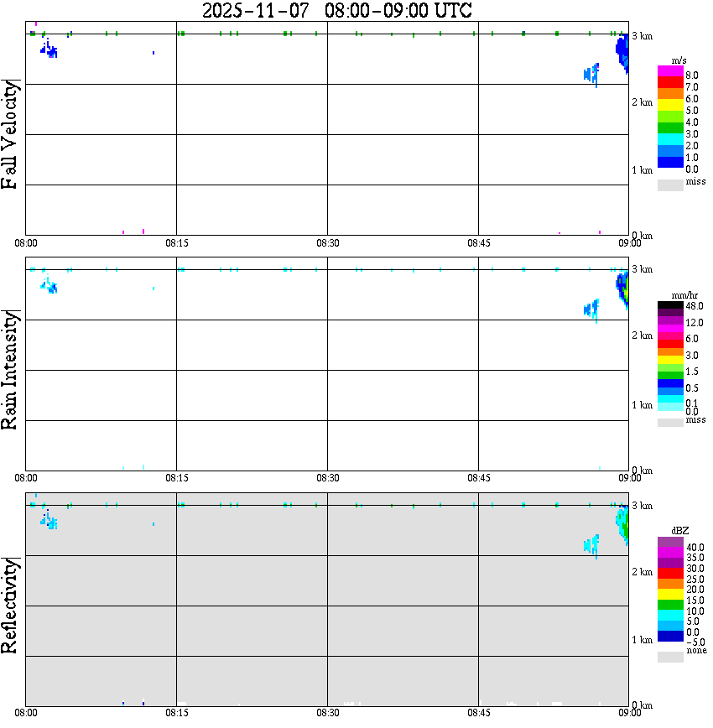Click the 08:15 tick under Fall Velocity plot
Image resolution: width=713 pixels, height=728 pixels.
pos(177,243)
